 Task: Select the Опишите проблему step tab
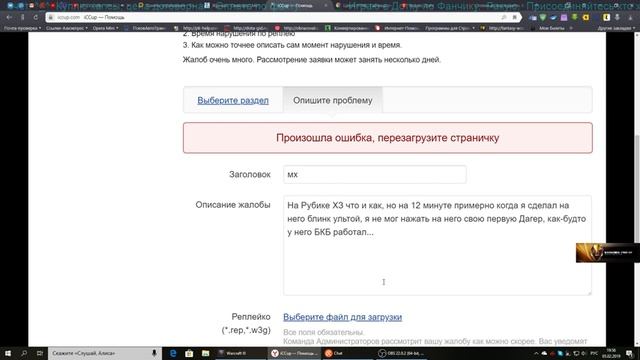(333, 100)
